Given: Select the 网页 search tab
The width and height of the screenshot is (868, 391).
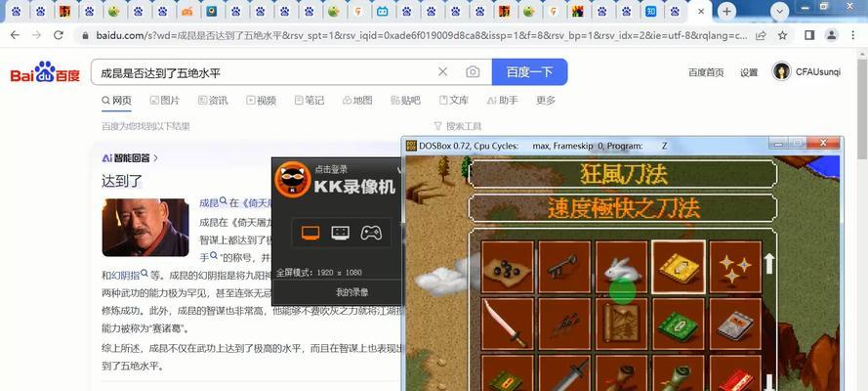Looking at the screenshot, I should (x=117, y=101).
